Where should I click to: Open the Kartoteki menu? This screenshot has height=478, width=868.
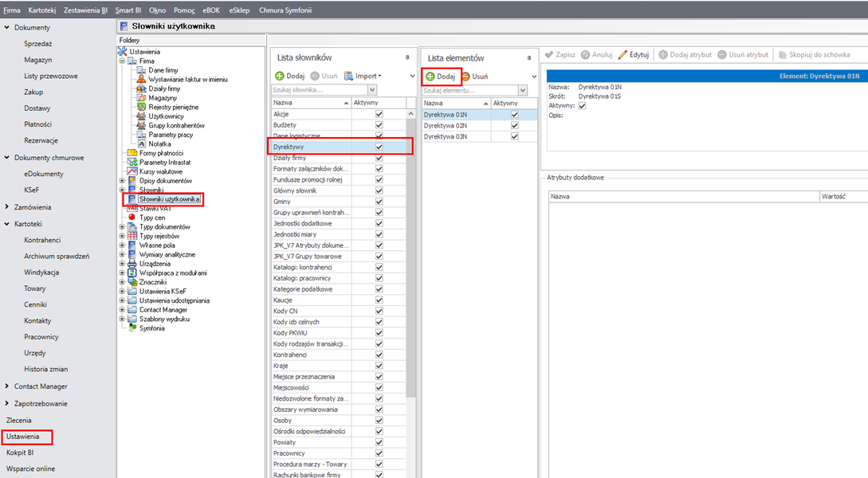tap(41, 10)
